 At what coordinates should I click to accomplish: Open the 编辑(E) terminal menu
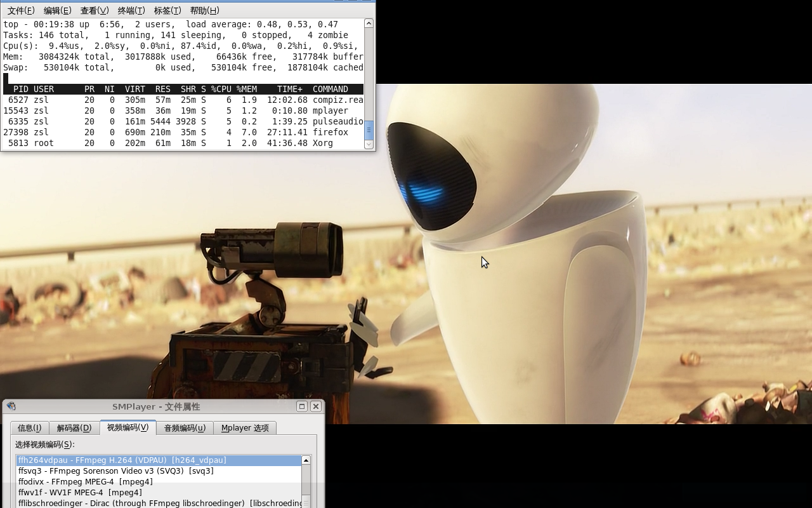[57, 10]
